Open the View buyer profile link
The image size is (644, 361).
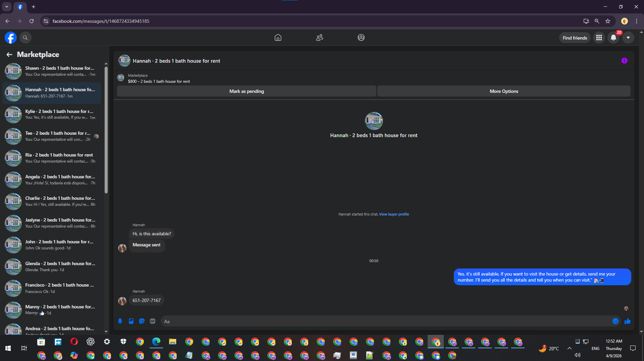point(394,214)
